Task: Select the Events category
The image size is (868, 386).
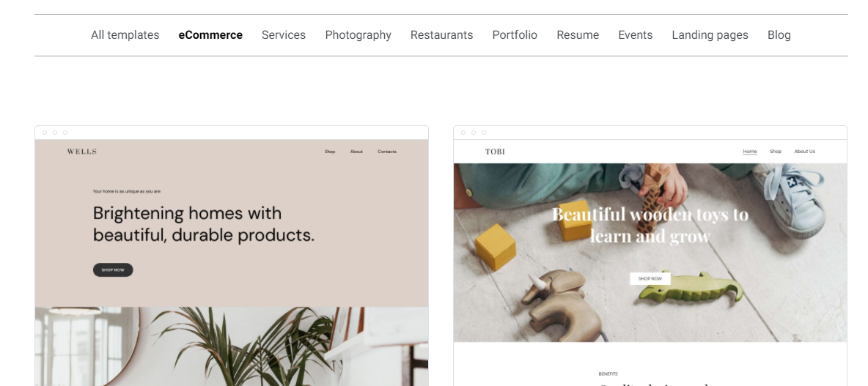Action: pos(635,35)
